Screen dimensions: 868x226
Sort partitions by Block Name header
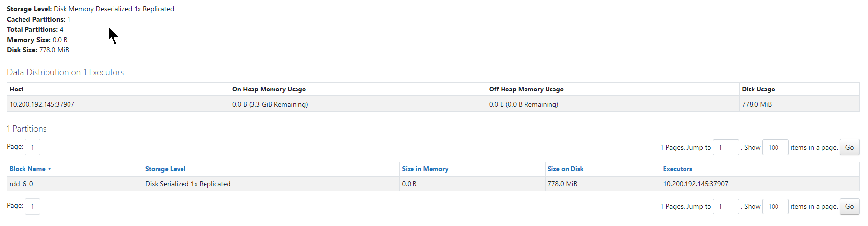click(x=27, y=169)
